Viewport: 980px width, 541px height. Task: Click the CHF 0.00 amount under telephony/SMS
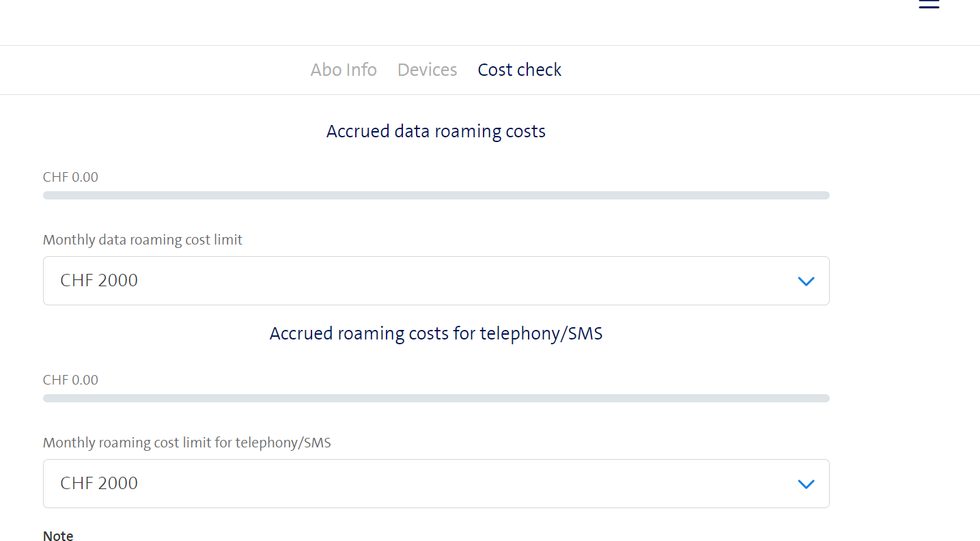click(x=70, y=380)
